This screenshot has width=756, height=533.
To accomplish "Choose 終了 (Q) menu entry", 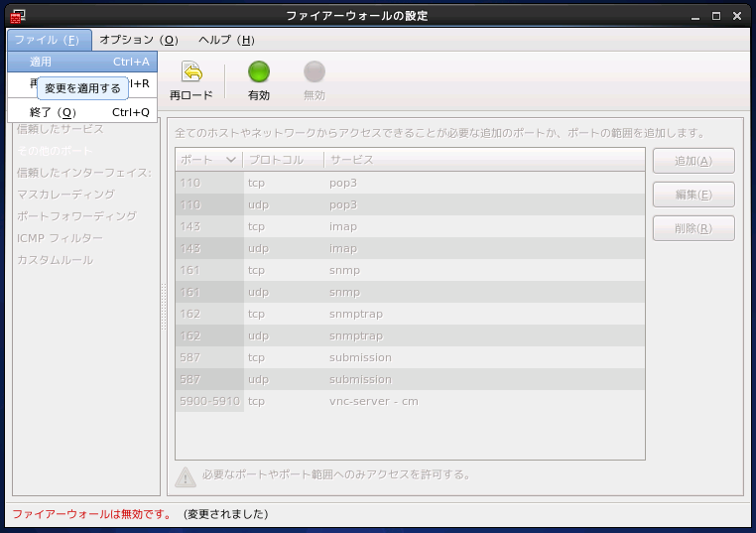I will click(82, 112).
